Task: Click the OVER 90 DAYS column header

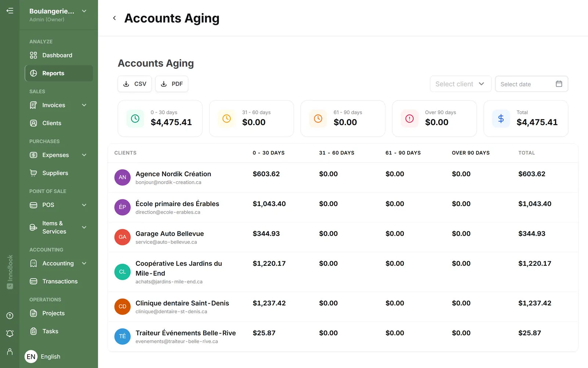Action: pos(471,153)
